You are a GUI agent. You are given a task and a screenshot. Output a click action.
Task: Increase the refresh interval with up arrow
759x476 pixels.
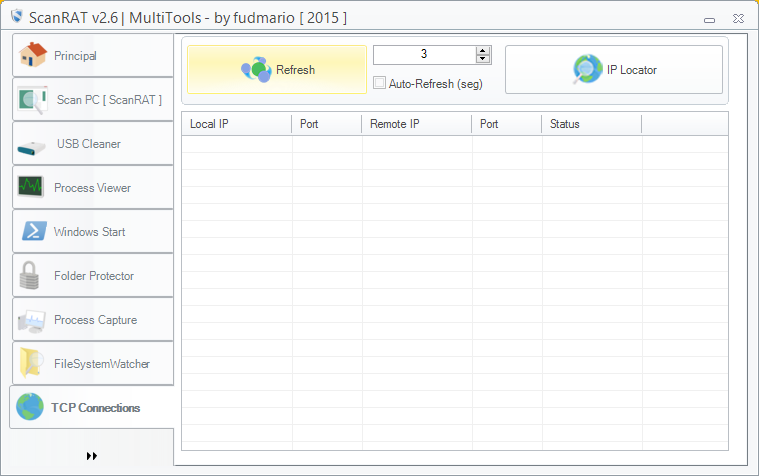(483, 50)
